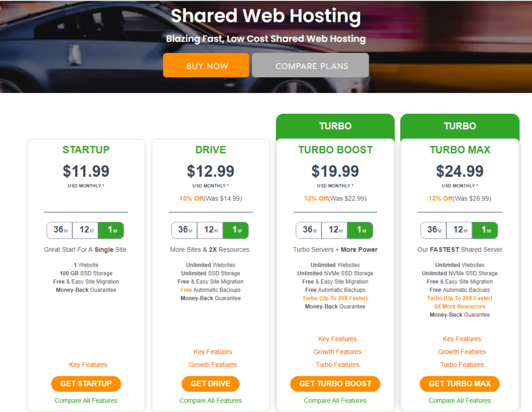Click GET STARTUP to purchase the Startup plan
This screenshot has height=412, width=532.
(86, 383)
